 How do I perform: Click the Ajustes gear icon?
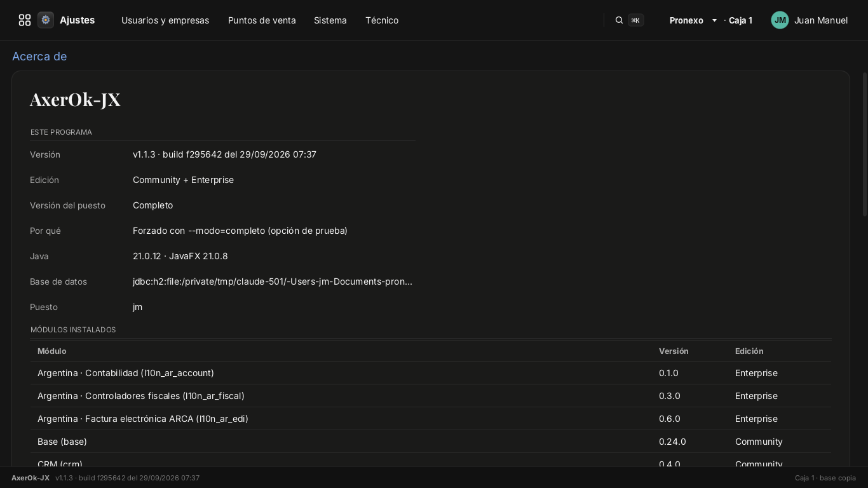pyautogui.click(x=46, y=20)
